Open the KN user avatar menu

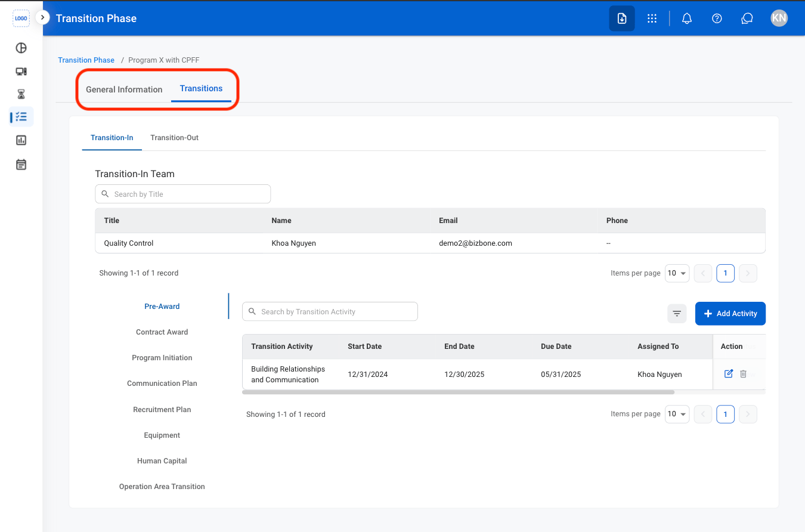tap(779, 18)
